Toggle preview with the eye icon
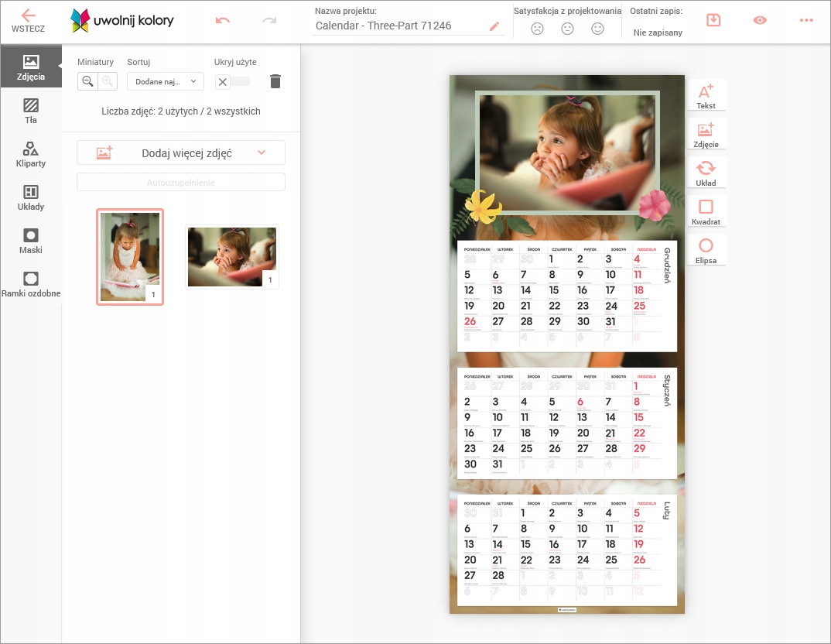Image resolution: width=831 pixels, height=644 pixels. tap(760, 20)
